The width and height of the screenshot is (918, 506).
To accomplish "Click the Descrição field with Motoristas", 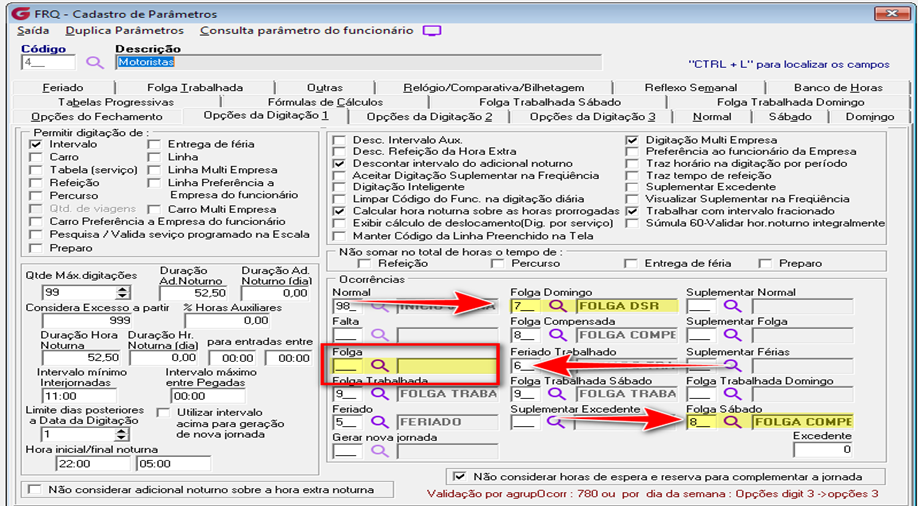I will (x=358, y=62).
